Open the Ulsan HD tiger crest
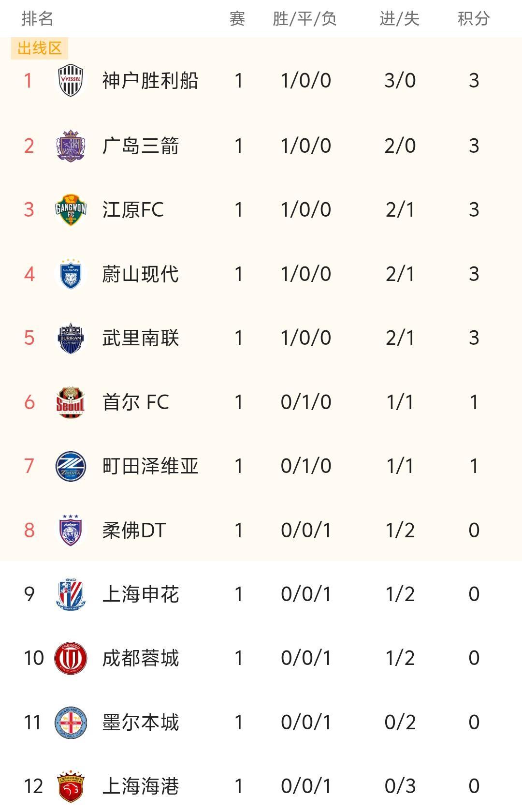Image resolution: width=522 pixels, height=812 pixels. [x=71, y=274]
